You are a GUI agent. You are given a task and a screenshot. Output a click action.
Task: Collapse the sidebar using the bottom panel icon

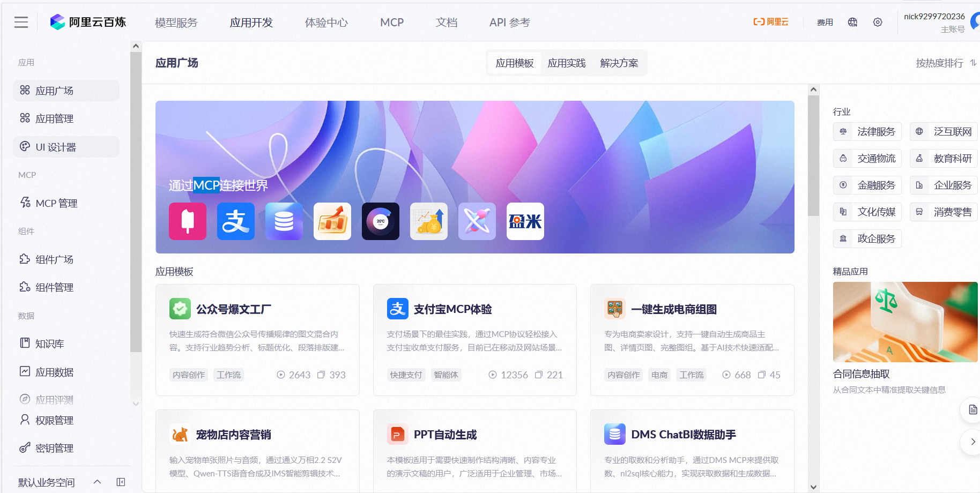click(121, 482)
